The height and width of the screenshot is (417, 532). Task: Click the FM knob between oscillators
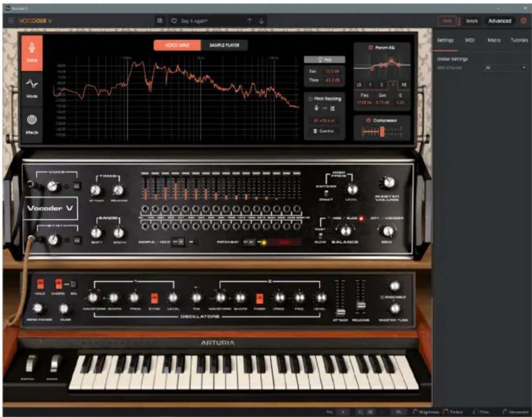(197, 297)
